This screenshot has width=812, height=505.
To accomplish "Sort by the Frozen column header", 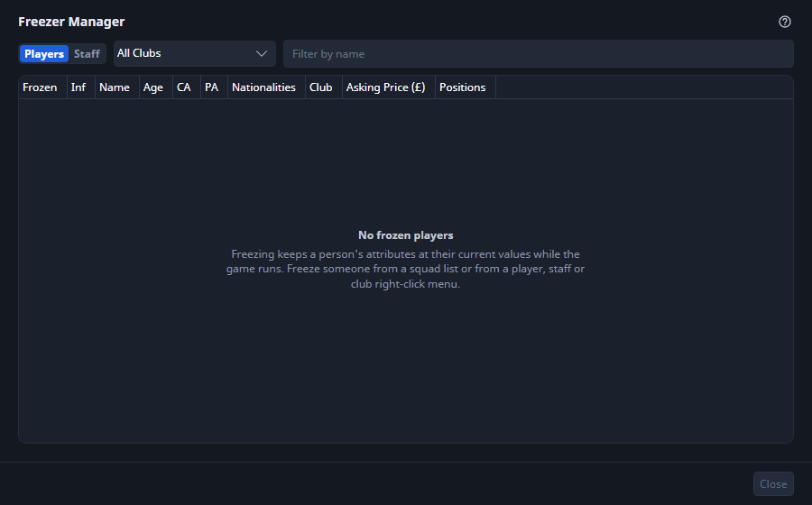I will pos(42,87).
